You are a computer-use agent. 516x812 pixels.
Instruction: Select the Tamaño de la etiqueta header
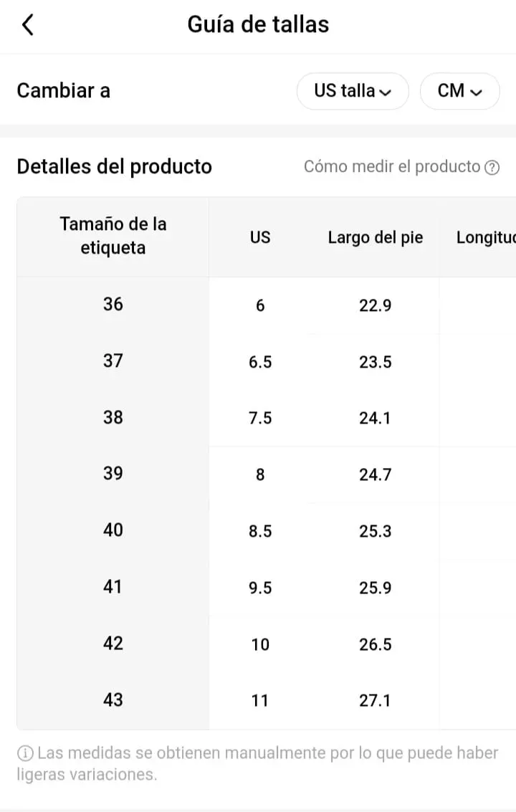click(113, 236)
